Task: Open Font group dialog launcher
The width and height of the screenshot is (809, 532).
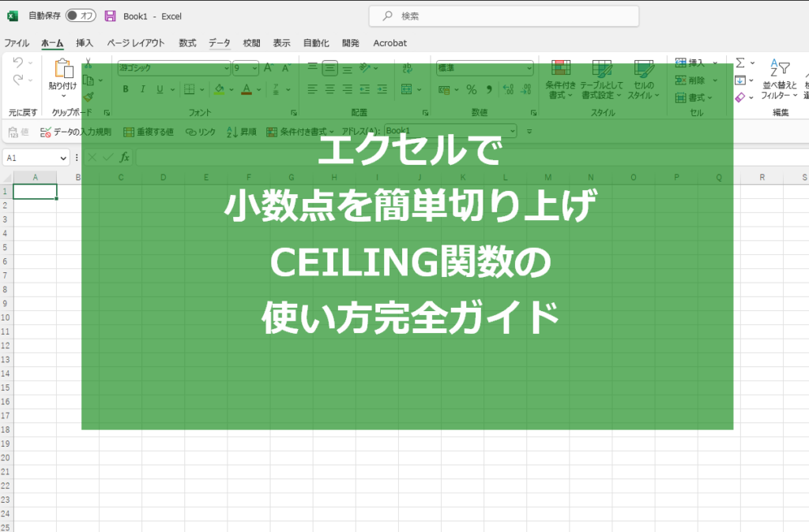Action: pyautogui.click(x=294, y=112)
